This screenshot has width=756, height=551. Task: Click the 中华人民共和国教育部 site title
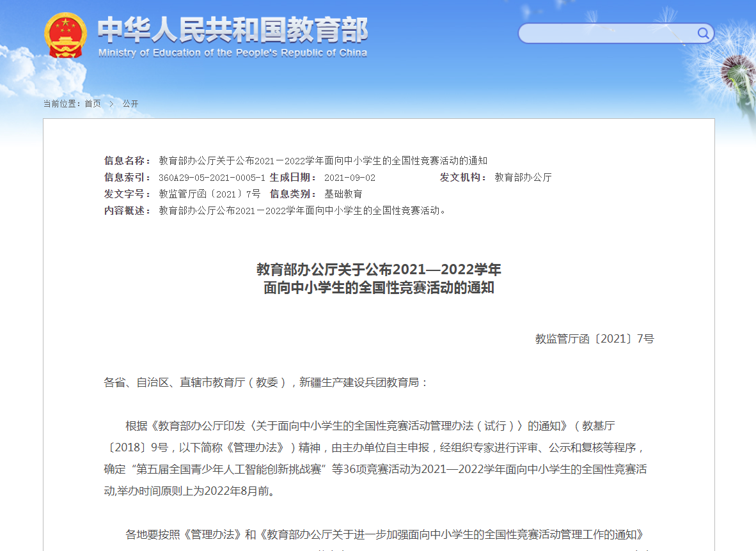pyautogui.click(x=233, y=30)
